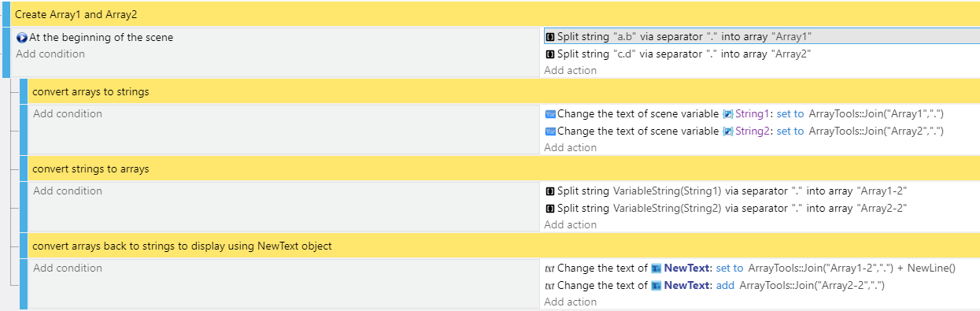
Task: Click "Add action" under the String2 action
Action: tap(571, 147)
